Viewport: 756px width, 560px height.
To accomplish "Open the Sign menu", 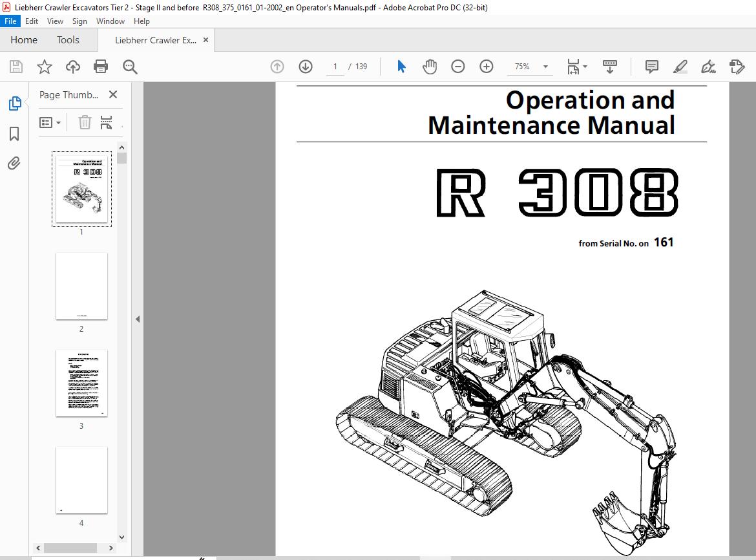I will pyautogui.click(x=79, y=21).
